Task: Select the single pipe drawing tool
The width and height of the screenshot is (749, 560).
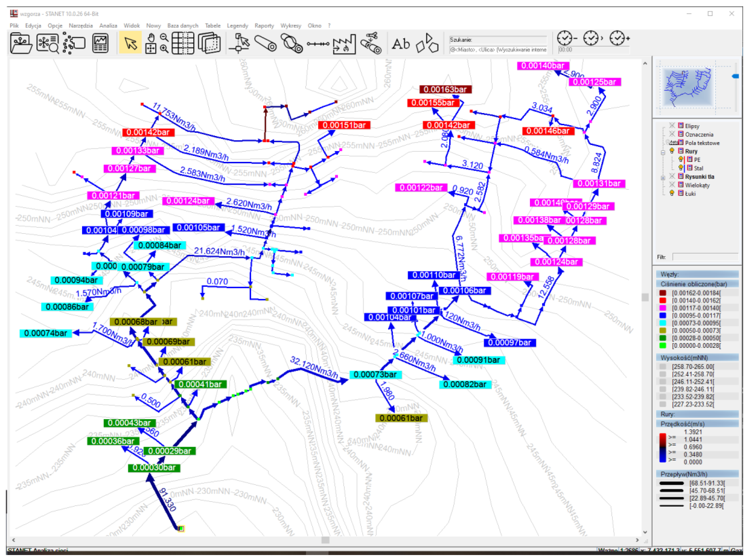Action: (265, 43)
